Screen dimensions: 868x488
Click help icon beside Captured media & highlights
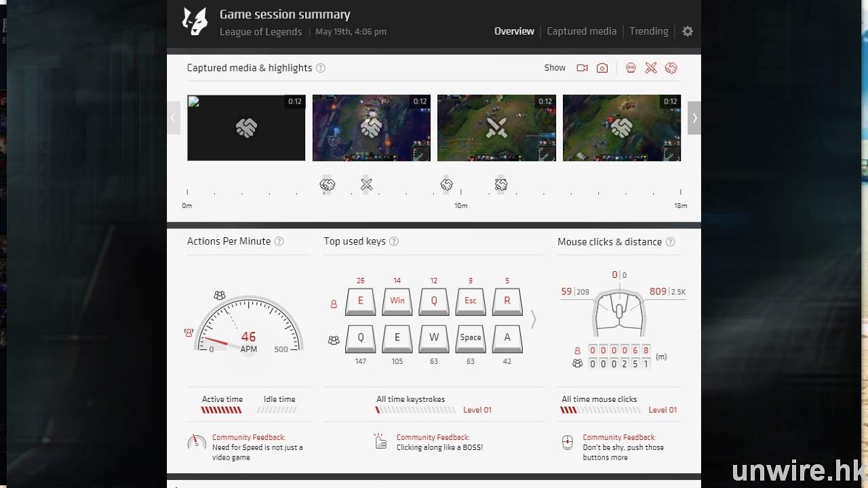coord(321,68)
